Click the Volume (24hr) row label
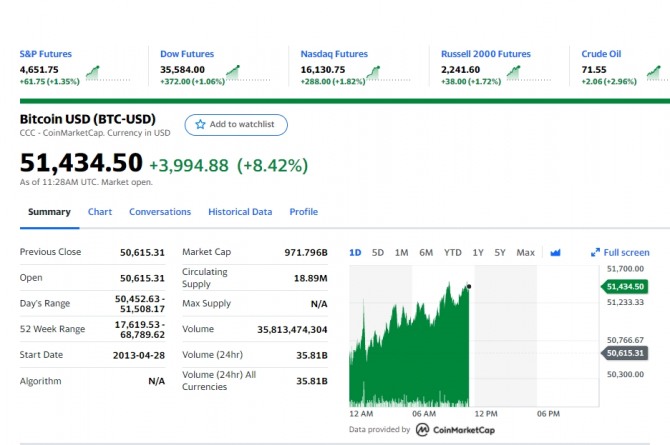This screenshot has width=670, height=445. point(212,355)
